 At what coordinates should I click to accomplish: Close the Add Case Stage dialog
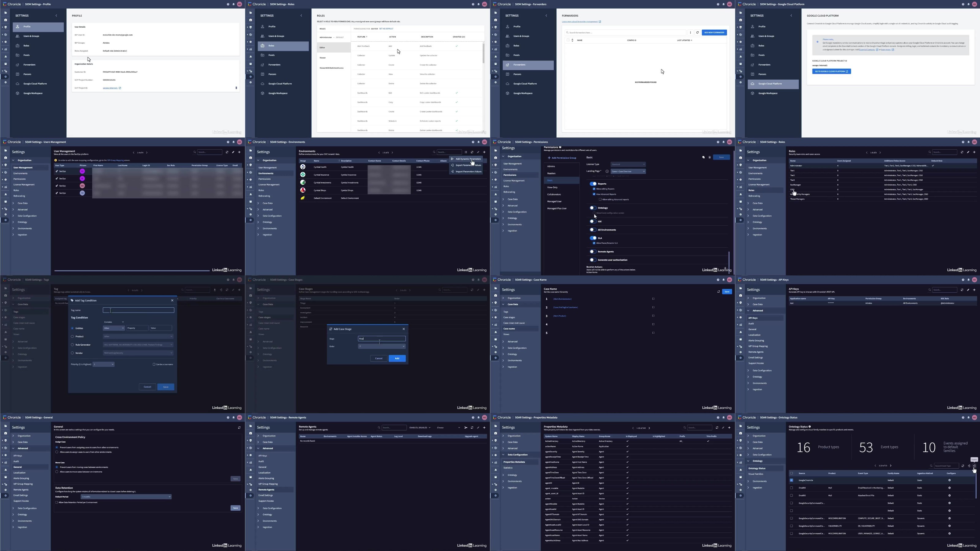pyautogui.click(x=404, y=329)
